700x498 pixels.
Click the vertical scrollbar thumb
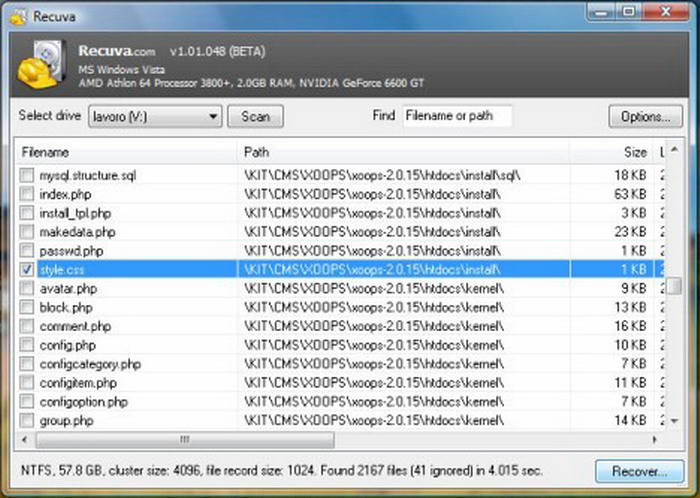[675, 286]
